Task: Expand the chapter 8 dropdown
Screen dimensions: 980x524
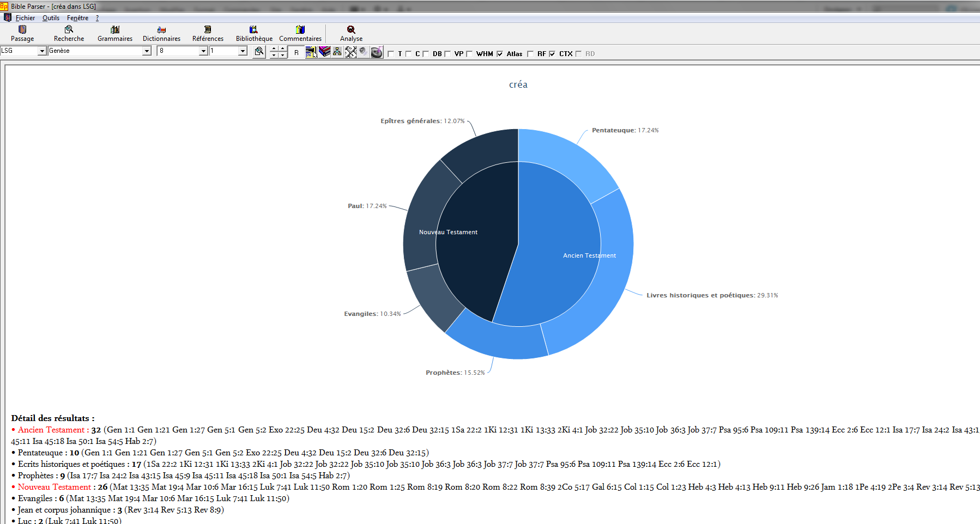Action: click(x=203, y=51)
